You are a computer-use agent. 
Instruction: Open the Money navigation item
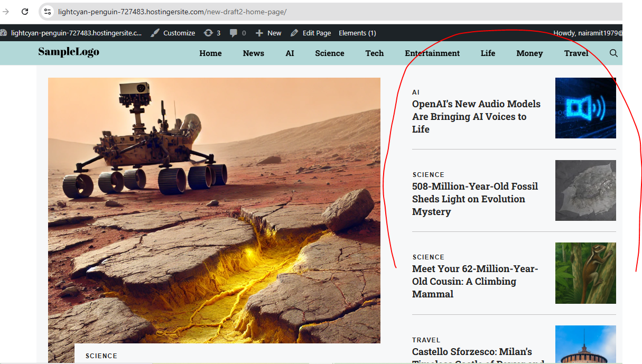(x=529, y=53)
